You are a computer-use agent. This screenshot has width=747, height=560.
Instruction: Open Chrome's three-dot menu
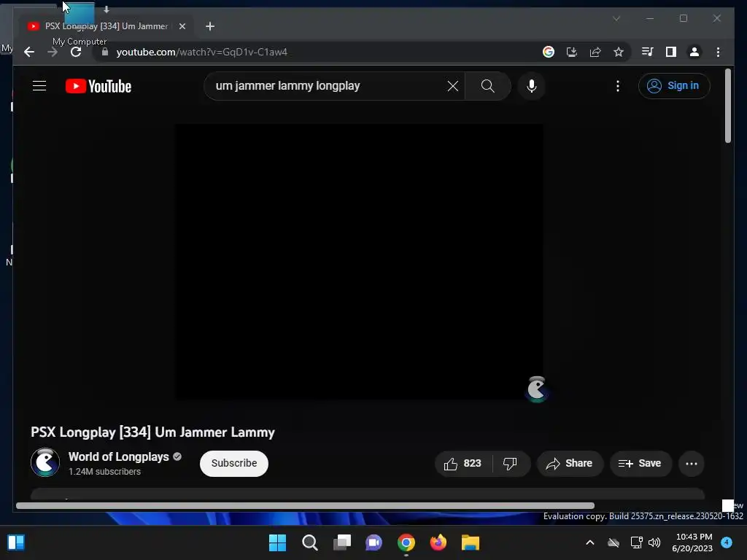[x=718, y=52]
